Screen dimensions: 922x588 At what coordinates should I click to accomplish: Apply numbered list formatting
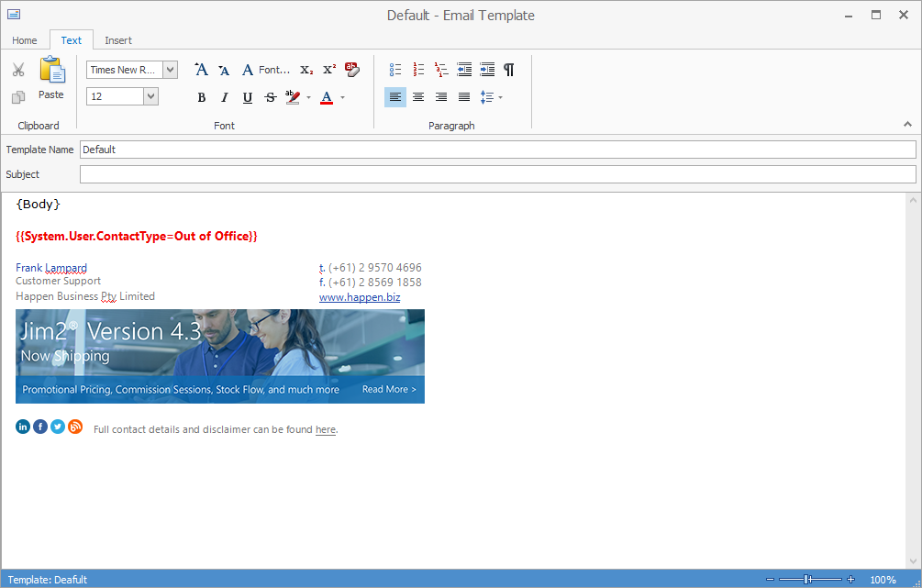(418, 69)
